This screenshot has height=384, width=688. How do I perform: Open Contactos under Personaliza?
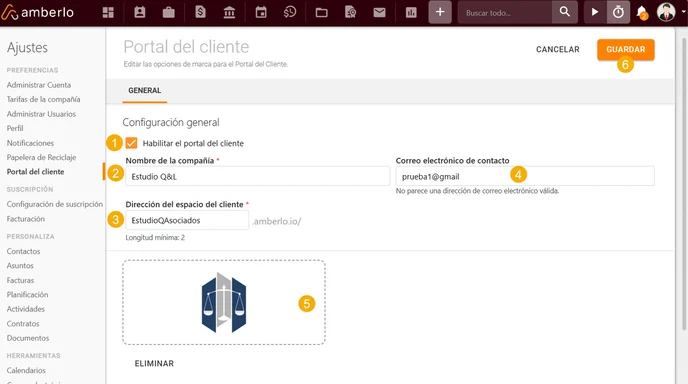pos(23,251)
